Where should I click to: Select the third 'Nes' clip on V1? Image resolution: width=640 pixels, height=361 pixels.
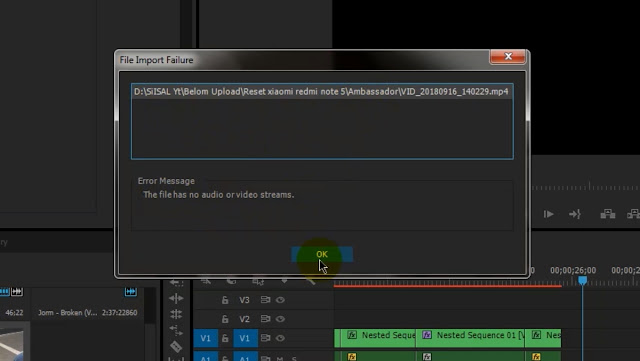(x=543, y=338)
